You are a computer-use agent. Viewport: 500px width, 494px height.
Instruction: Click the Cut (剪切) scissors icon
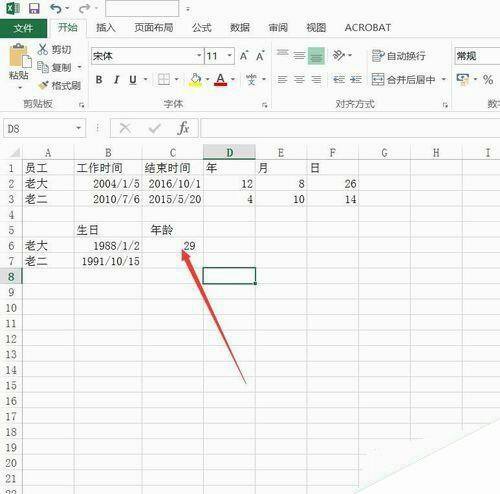coord(43,49)
